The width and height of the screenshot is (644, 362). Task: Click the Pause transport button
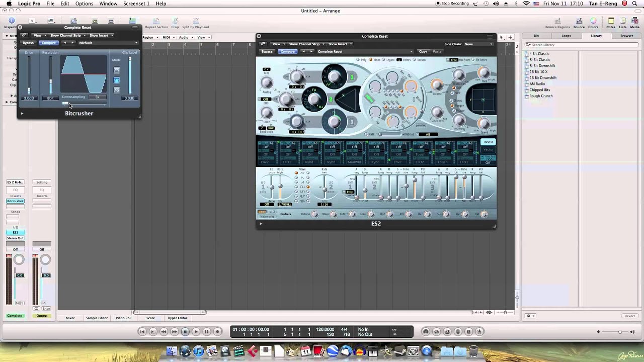(x=207, y=331)
